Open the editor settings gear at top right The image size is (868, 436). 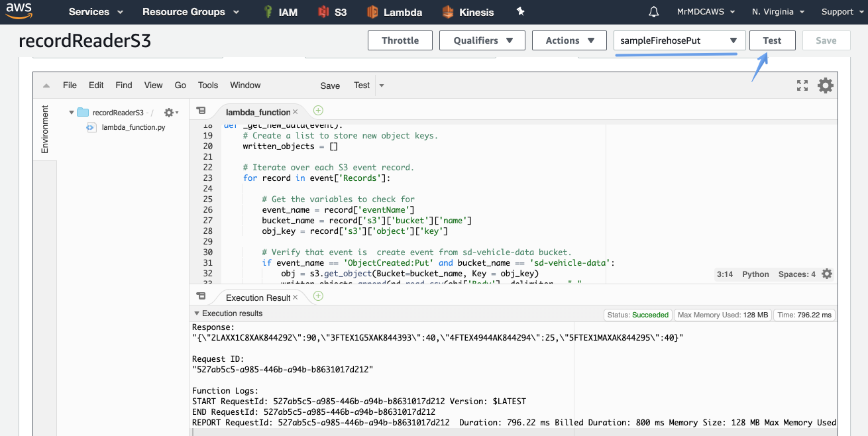point(826,85)
